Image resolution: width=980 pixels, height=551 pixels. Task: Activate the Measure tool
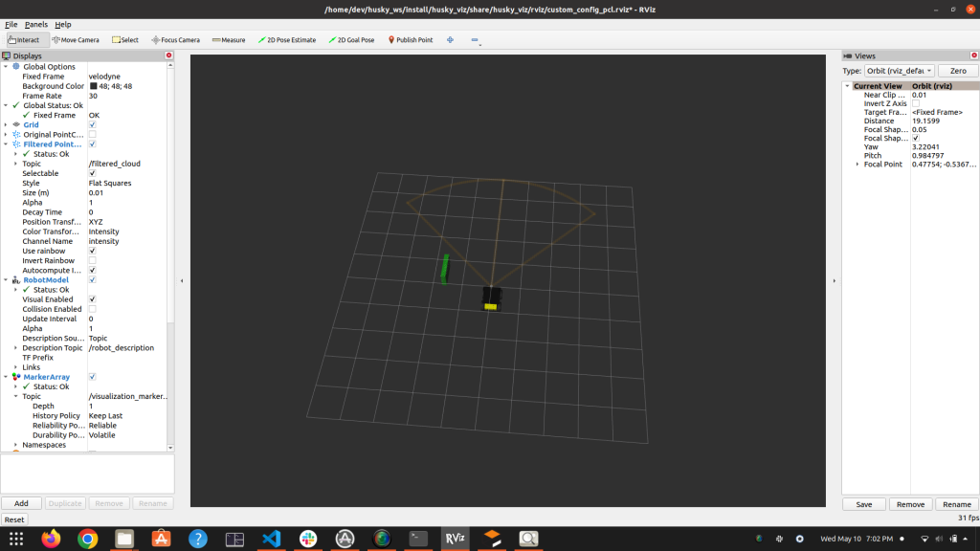tap(229, 40)
